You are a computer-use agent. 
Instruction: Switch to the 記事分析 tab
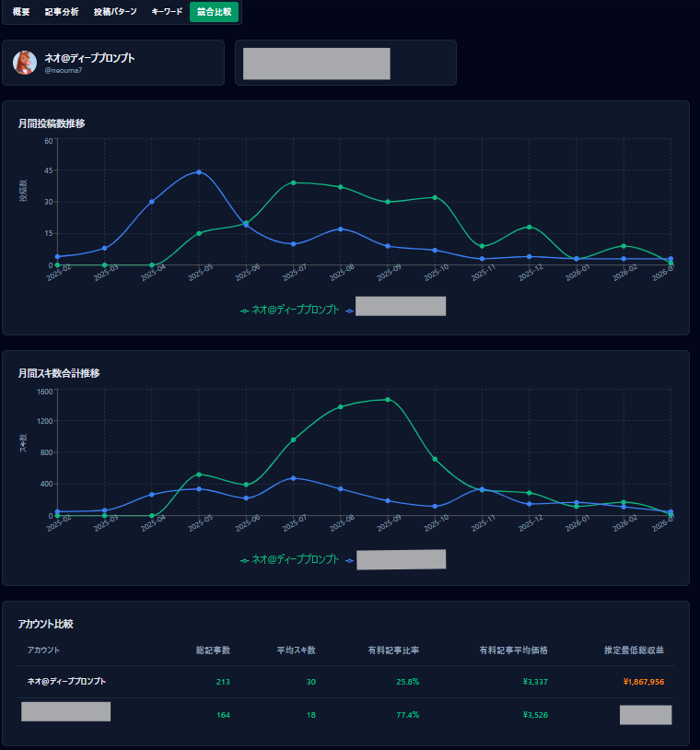point(62,12)
